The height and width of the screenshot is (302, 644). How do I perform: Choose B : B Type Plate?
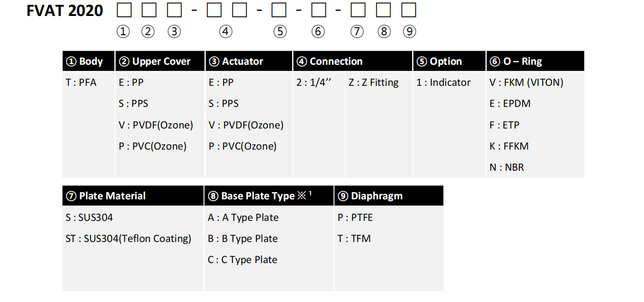[x=243, y=239]
